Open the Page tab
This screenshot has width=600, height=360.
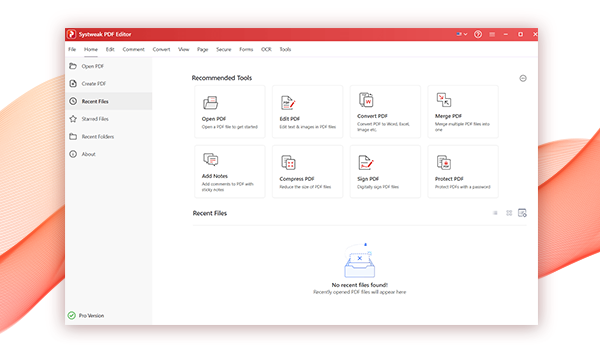tap(202, 49)
